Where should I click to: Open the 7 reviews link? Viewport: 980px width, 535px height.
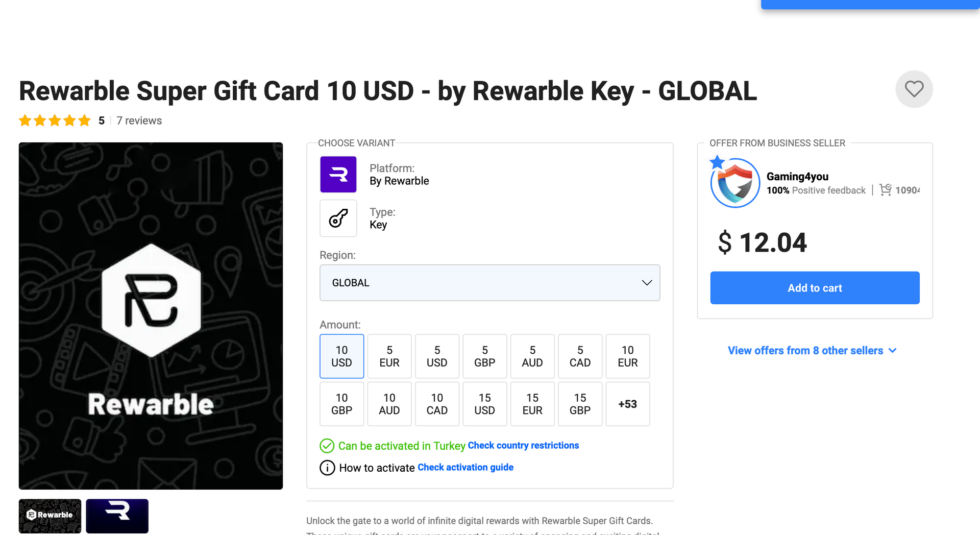pos(139,120)
